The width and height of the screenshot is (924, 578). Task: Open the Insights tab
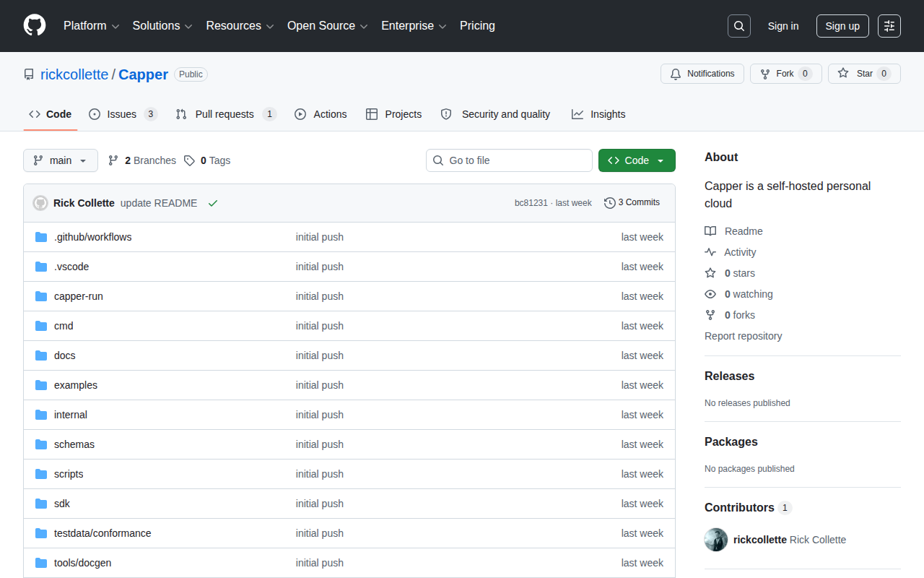pos(598,114)
